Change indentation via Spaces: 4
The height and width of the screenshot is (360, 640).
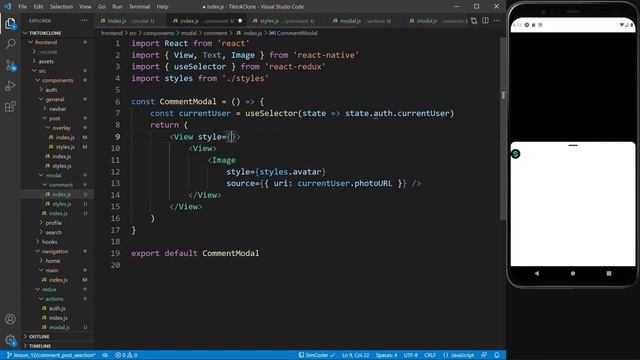(x=386, y=355)
